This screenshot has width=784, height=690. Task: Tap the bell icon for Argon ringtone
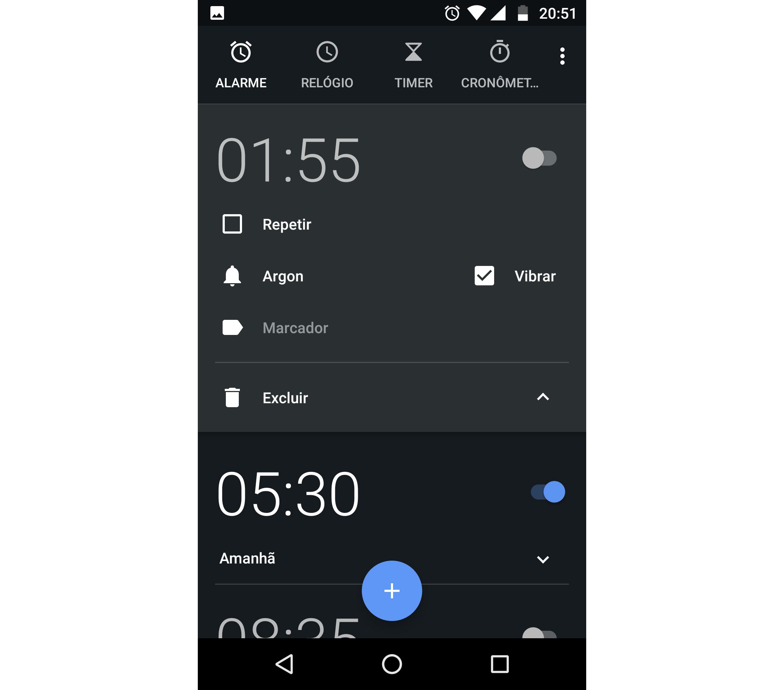[x=235, y=275]
